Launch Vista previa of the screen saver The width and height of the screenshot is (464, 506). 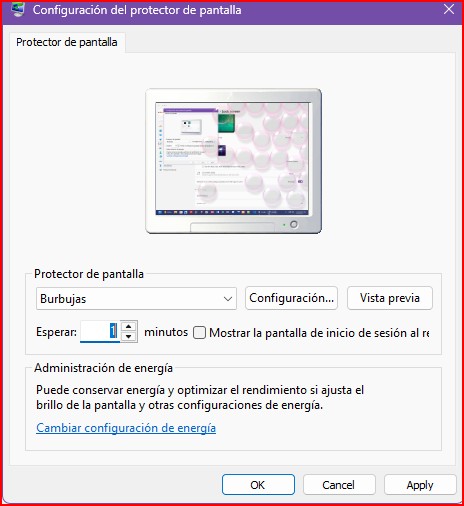390,298
